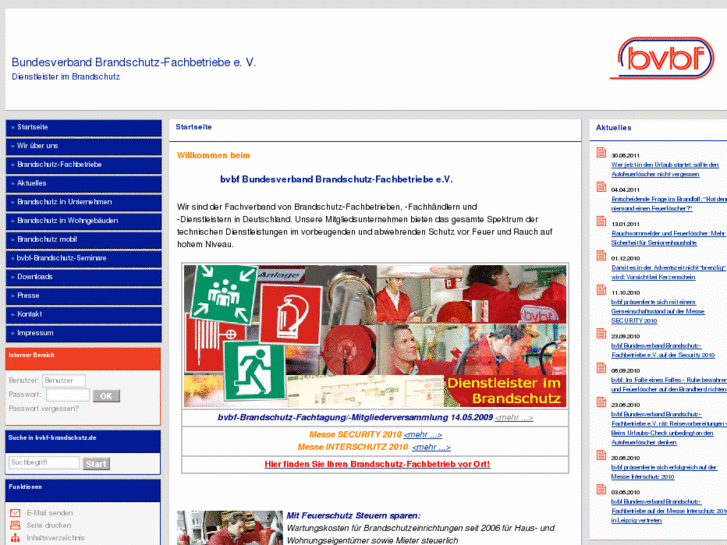
Task: Click the Start search button
Action: coord(96,464)
